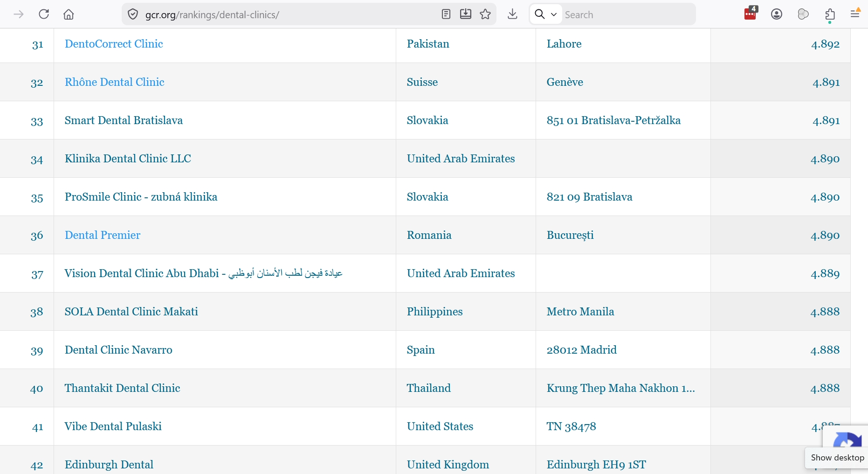This screenshot has width=868, height=474.
Task: Open the search engine dropdown
Action: pyautogui.click(x=546, y=14)
